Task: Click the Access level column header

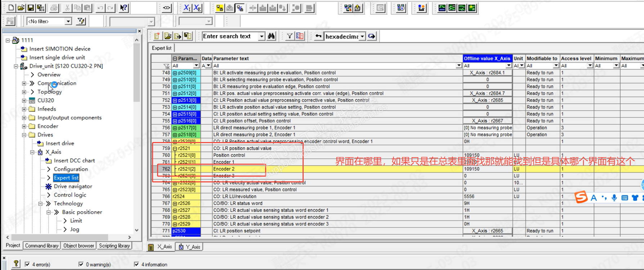Action: (x=576, y=58)
